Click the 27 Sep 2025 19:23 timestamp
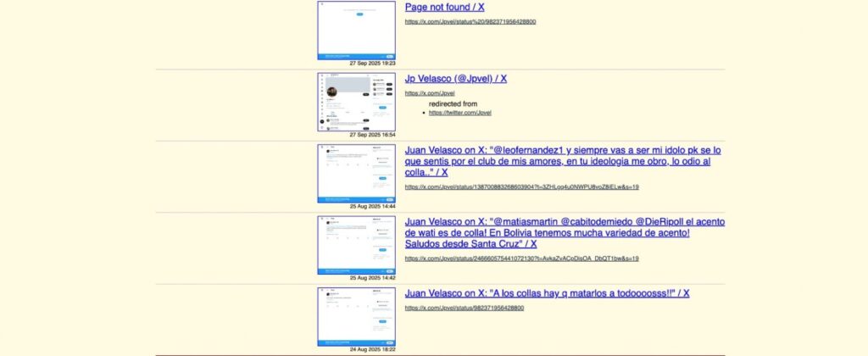The image size is (868, 356). [x=372, y=64]
